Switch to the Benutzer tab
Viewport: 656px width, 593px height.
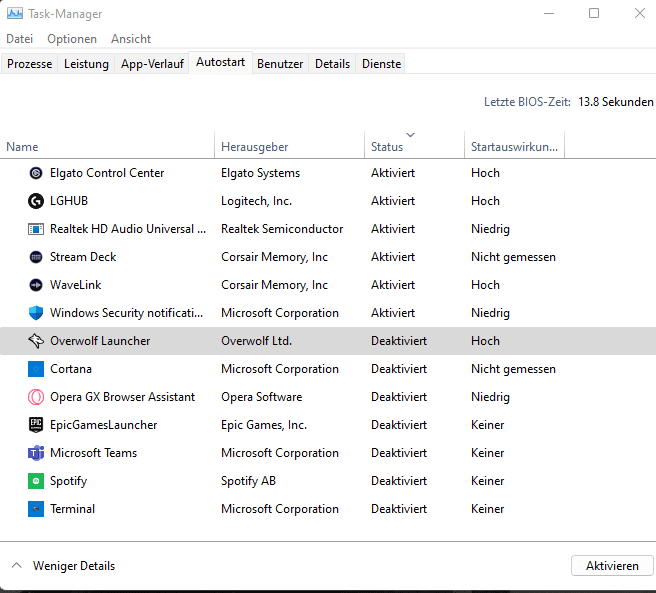coord(280,64)
